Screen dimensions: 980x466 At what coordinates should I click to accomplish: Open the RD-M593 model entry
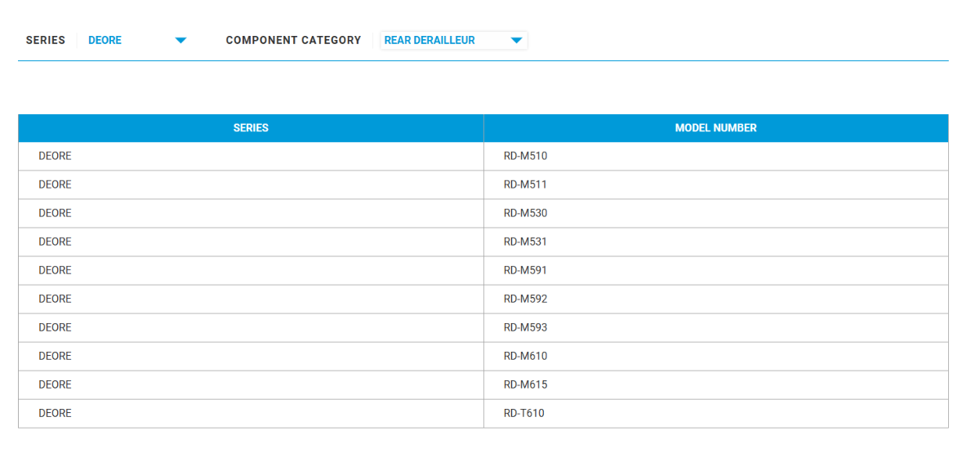525,327
